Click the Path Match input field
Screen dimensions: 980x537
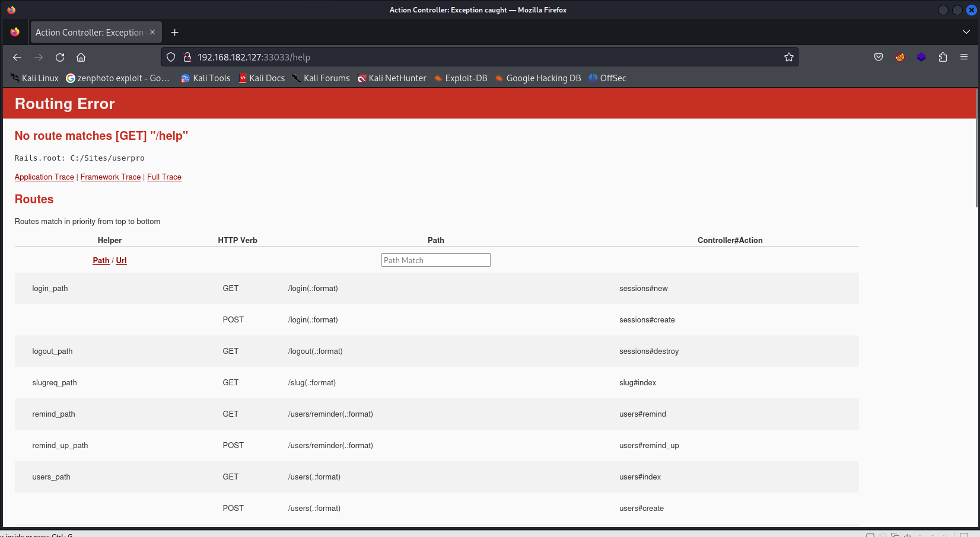[435, 260]
